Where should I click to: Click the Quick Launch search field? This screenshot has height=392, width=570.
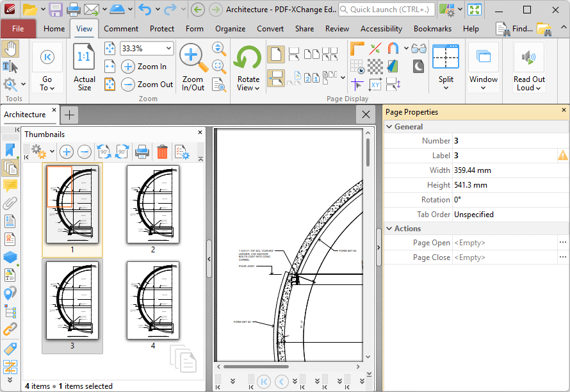(x=386, y=10)
